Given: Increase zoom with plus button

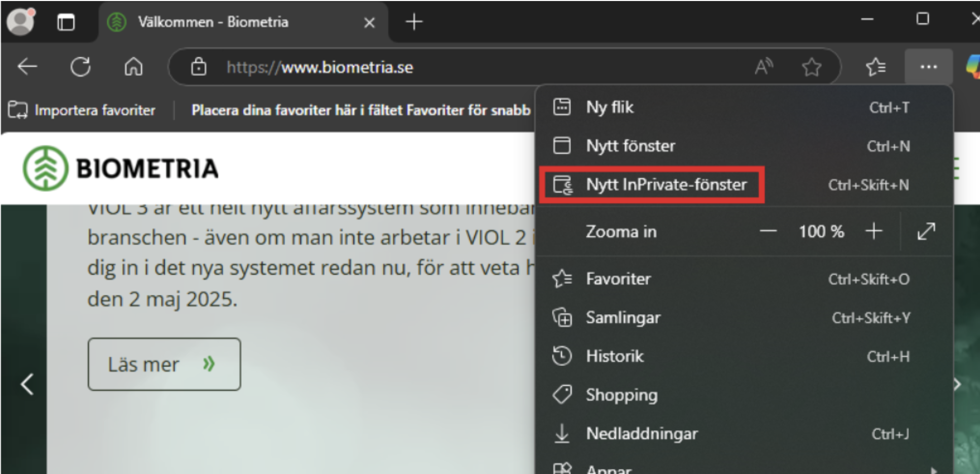Looking at the screenshot, I should [873, 231].
